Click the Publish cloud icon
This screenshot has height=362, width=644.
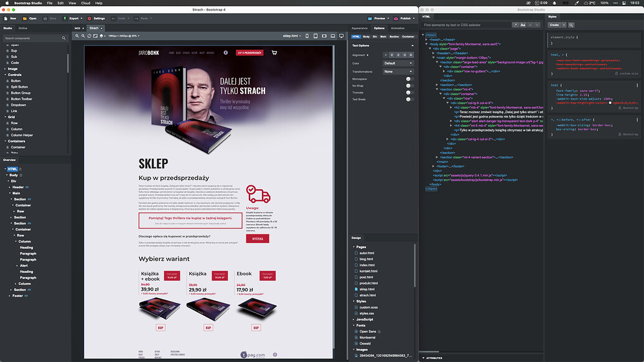click(x=396, y=19)
